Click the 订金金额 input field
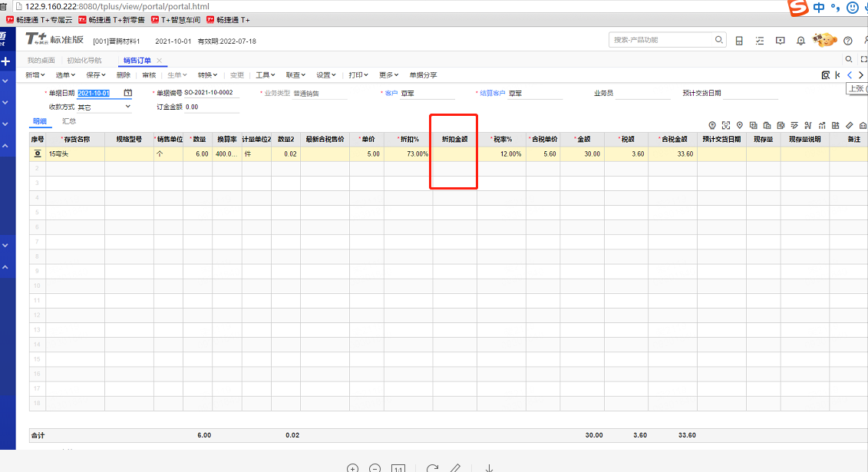The height and width of the screenshot is (472, 868). (212, 107)
